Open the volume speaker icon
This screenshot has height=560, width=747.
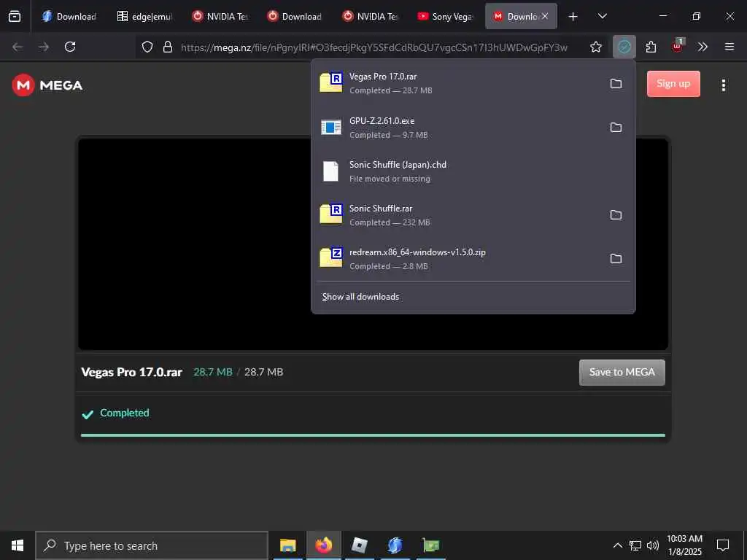tap(653, 545)
